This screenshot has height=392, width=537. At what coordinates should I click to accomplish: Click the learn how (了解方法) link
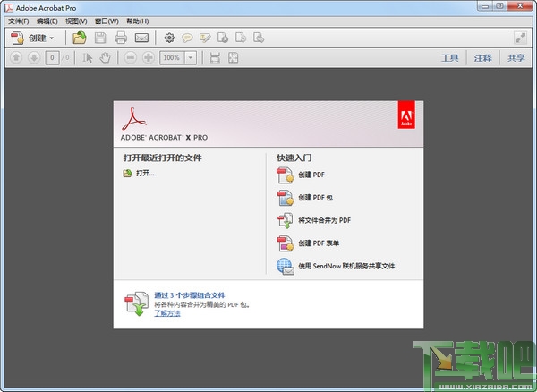[166, 314]
